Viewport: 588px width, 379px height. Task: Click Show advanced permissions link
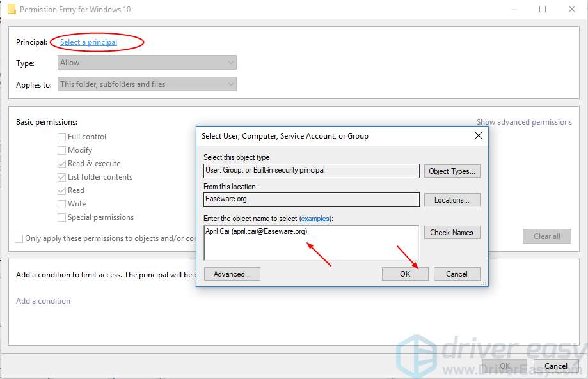[x=523, y=122]
